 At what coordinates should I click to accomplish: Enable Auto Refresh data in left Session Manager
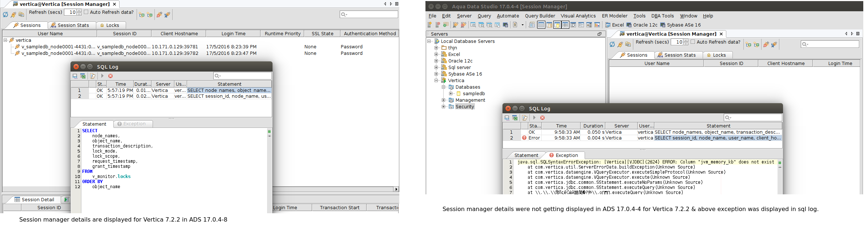(86, 12)
